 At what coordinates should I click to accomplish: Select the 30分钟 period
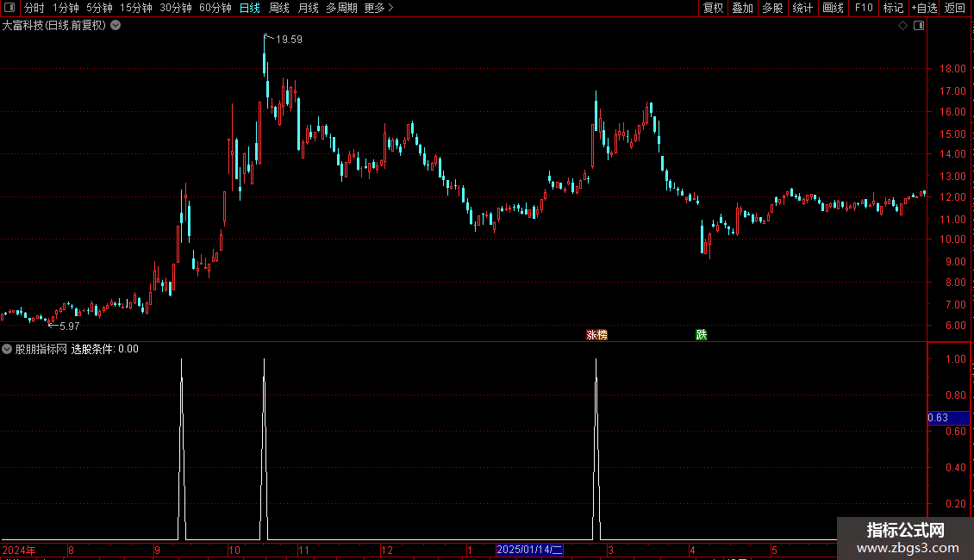[176, 8]
